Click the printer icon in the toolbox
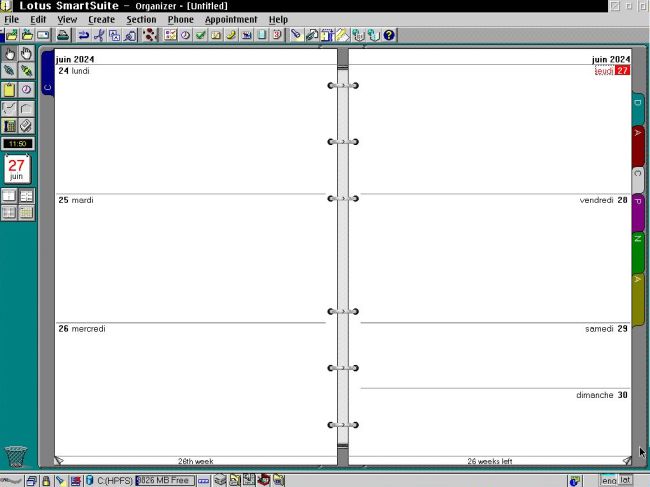The height and width of the screenshot is (487, 650). pos(26,126)
